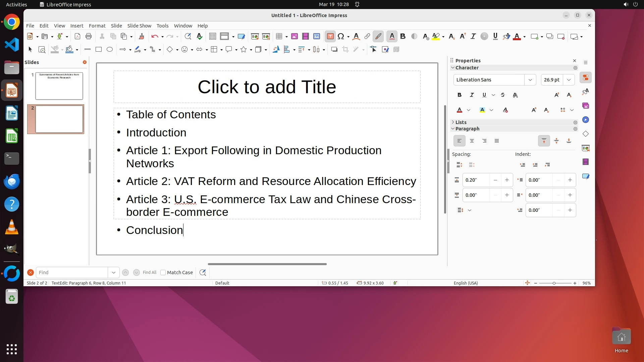The image size is (644, 362).
Task: Expand the Lists section
Action: click(453, 122)
